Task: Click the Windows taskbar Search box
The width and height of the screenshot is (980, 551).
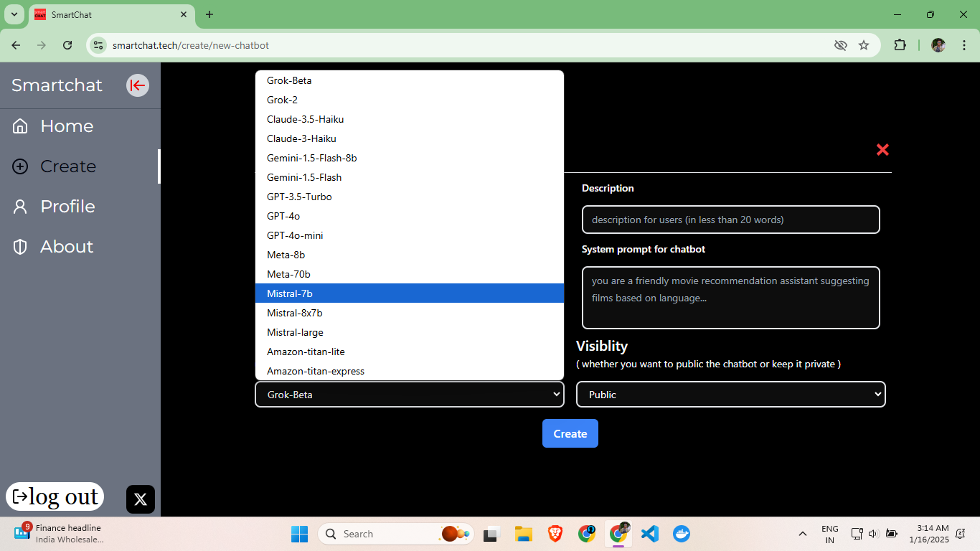Action: 396,534
